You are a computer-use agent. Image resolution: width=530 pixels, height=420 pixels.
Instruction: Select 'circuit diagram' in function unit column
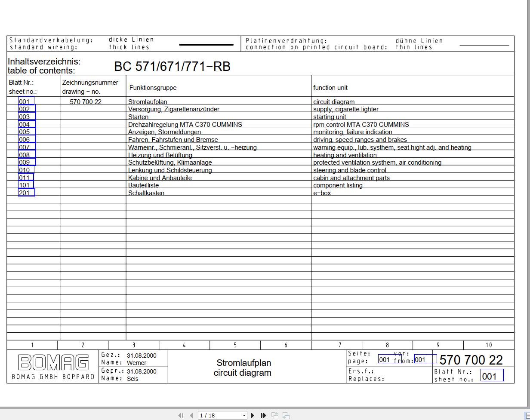(x=334, y=102)
